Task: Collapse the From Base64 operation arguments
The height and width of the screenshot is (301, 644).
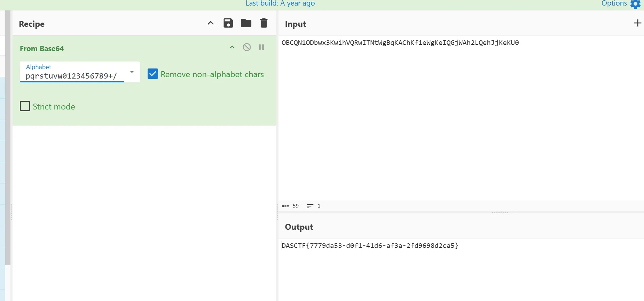Action: pos(232,47)
